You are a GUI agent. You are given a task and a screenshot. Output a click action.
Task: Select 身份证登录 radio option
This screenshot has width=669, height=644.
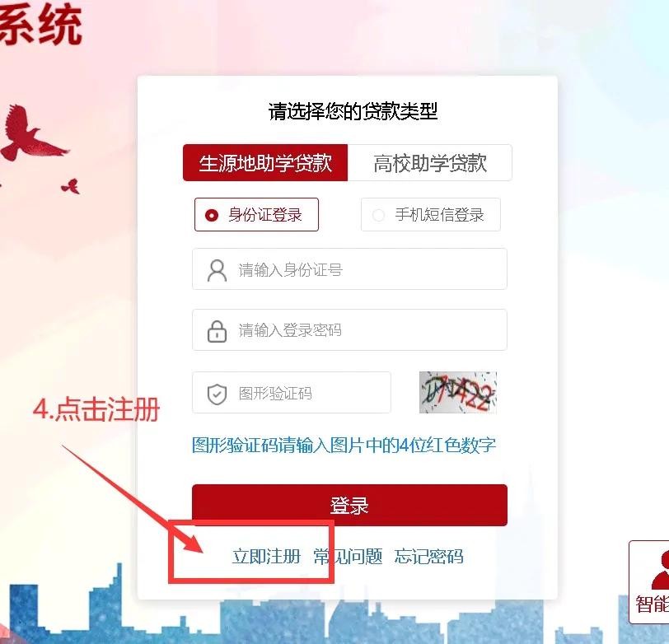tap(256, 214)
